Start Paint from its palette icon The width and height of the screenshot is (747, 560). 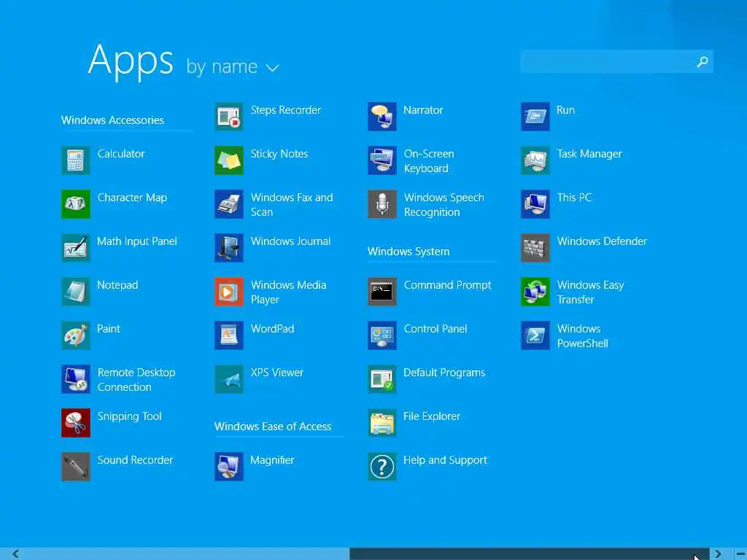click(x=76, y=335)
